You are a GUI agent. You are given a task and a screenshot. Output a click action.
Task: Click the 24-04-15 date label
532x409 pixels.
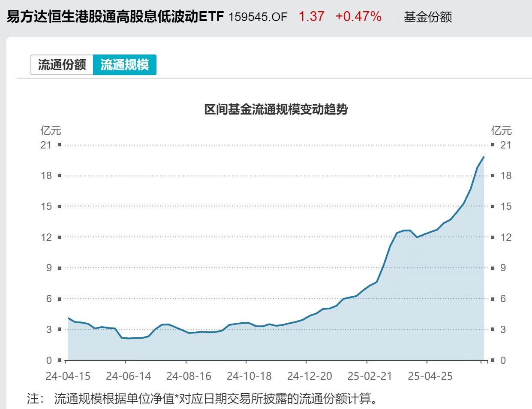(x=68, y=376)
